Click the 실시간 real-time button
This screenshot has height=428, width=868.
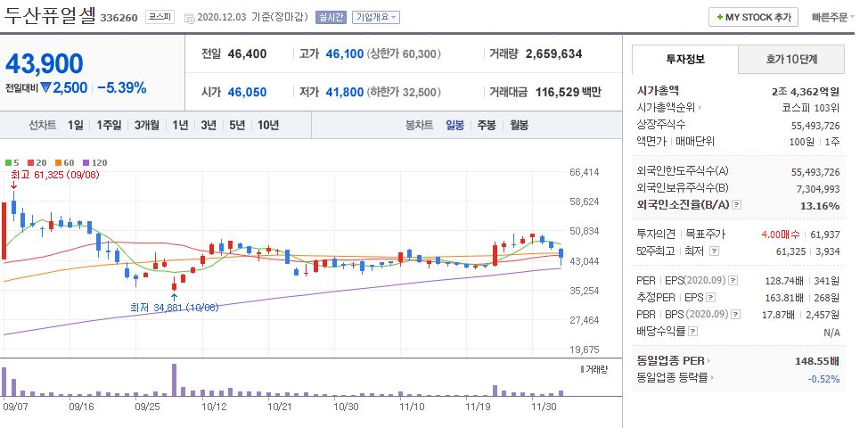click(331, 17)
